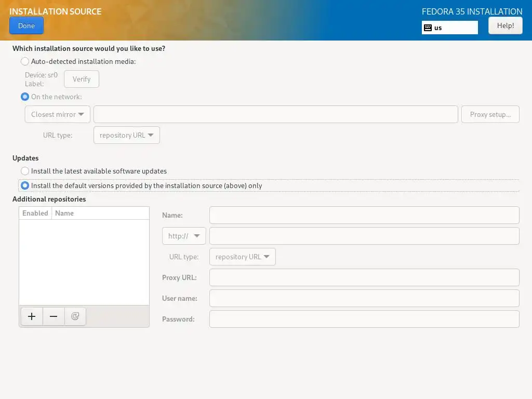532x399 pixels.
Task: Click the keyboard layout icon
Action: point(428,28)
